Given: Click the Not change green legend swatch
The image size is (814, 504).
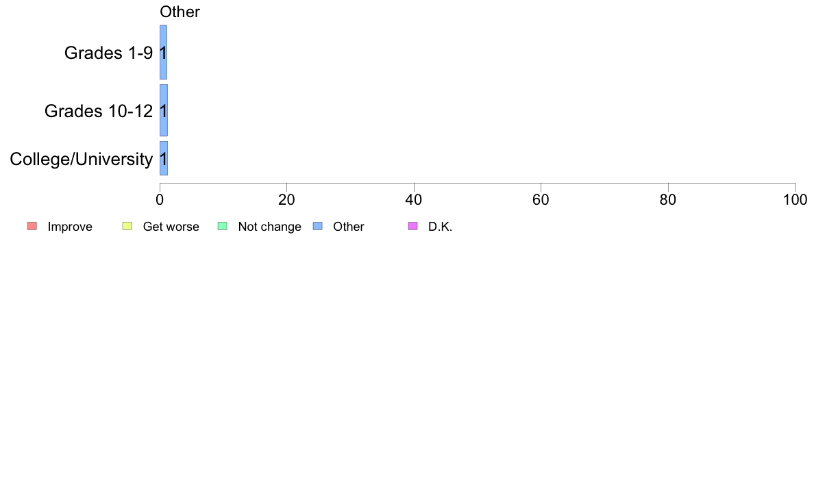Looking at the screenshot, I should pyautogui.click(x=223, y=226).
